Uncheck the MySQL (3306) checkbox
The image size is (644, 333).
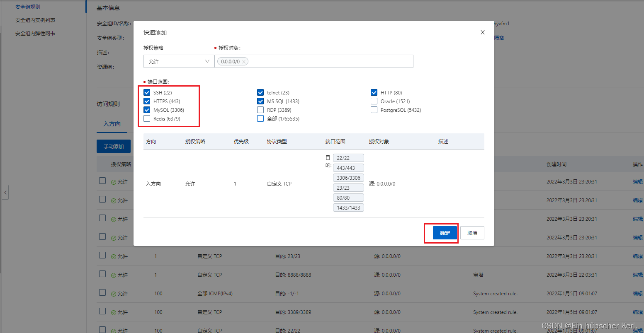coord(147,110)
